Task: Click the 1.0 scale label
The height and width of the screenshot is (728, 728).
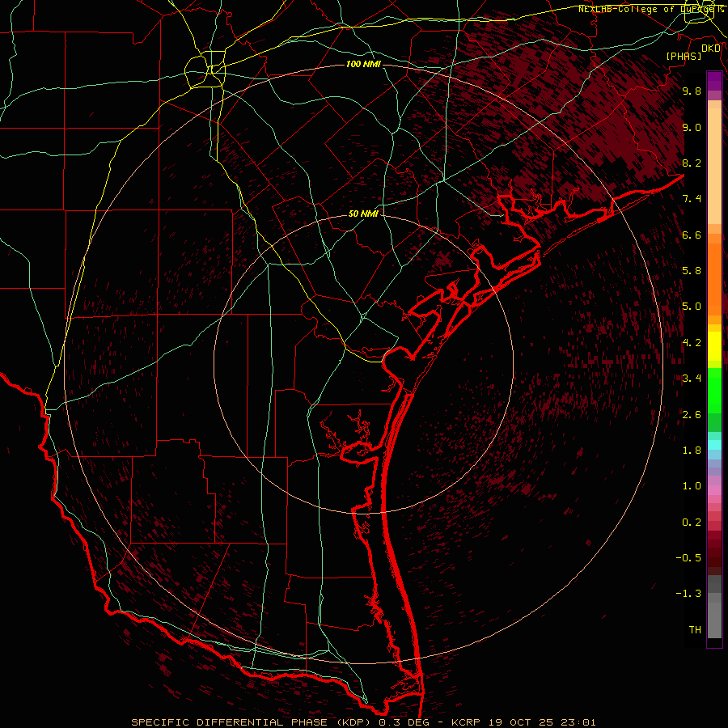Action: click(692, 486)
